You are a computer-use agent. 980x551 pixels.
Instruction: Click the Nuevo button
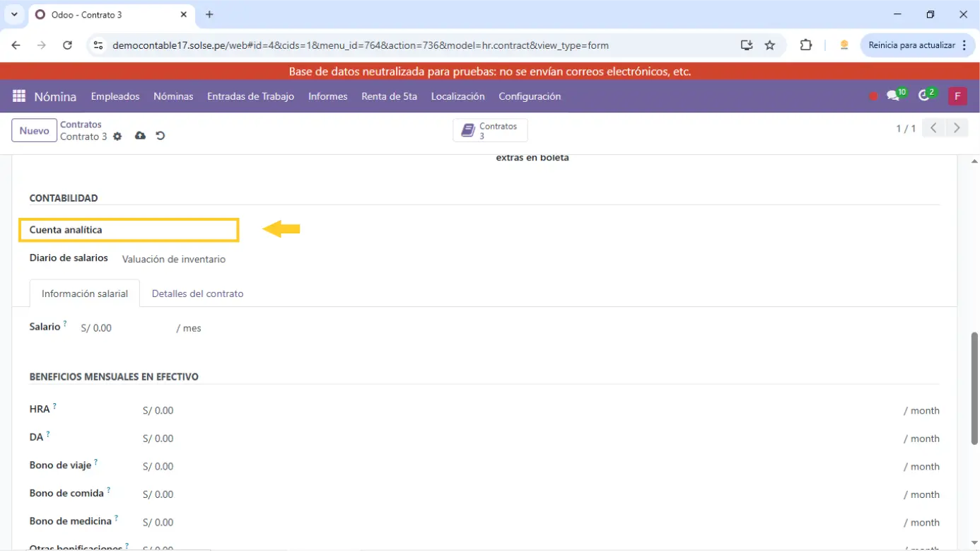pyautogui.click(x=34, y=131)
